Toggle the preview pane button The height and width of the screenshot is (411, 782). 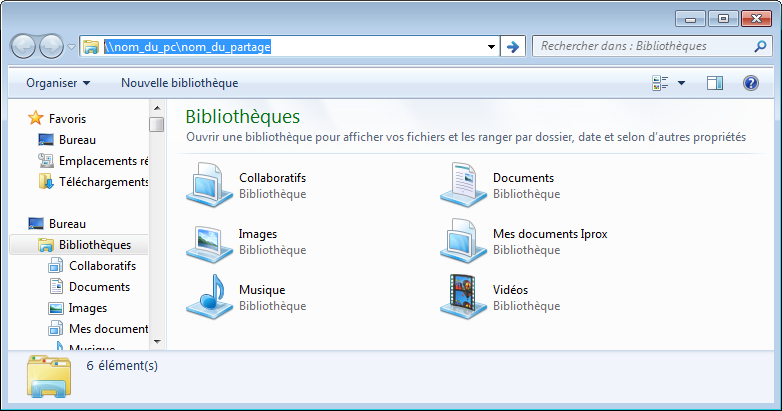[714, 83]
